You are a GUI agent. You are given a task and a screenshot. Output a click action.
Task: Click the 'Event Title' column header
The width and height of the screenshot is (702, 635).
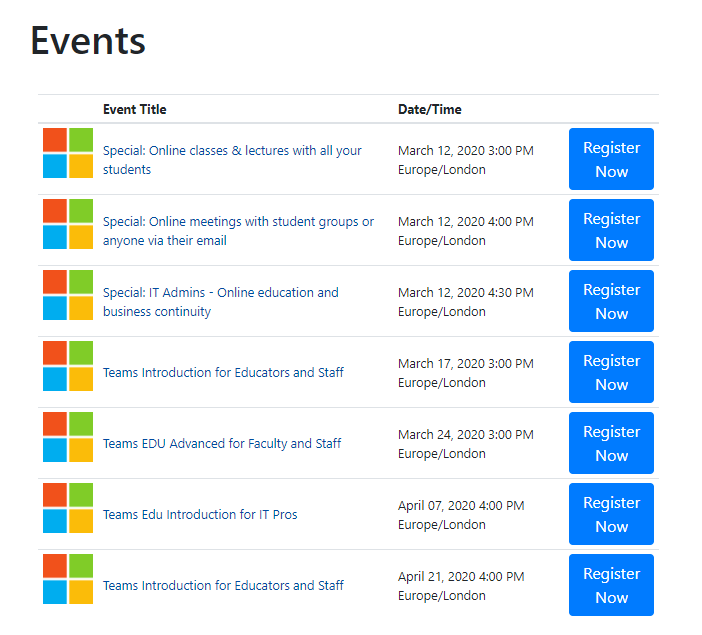pos(135,109)
